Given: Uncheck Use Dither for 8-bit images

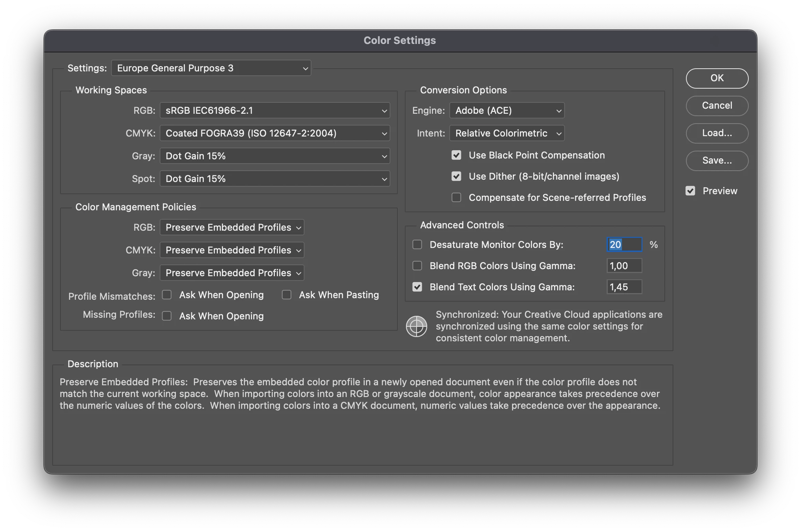Looking at the screenshot, I should (456, 177).
